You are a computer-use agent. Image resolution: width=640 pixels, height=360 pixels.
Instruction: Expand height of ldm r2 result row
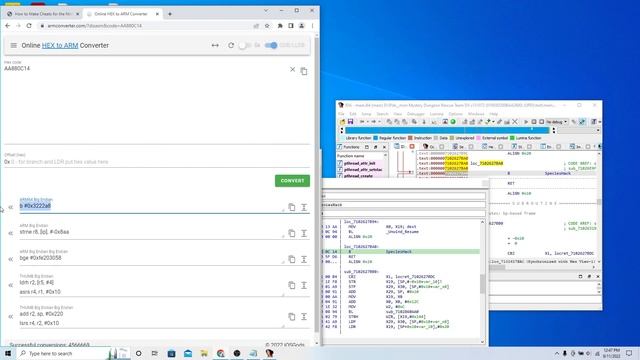(304, 285)
